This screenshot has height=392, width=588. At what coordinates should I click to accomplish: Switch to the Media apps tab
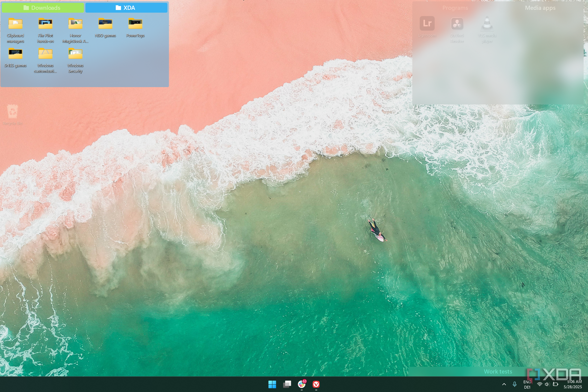pyautogui.click(x=540, y=8)
